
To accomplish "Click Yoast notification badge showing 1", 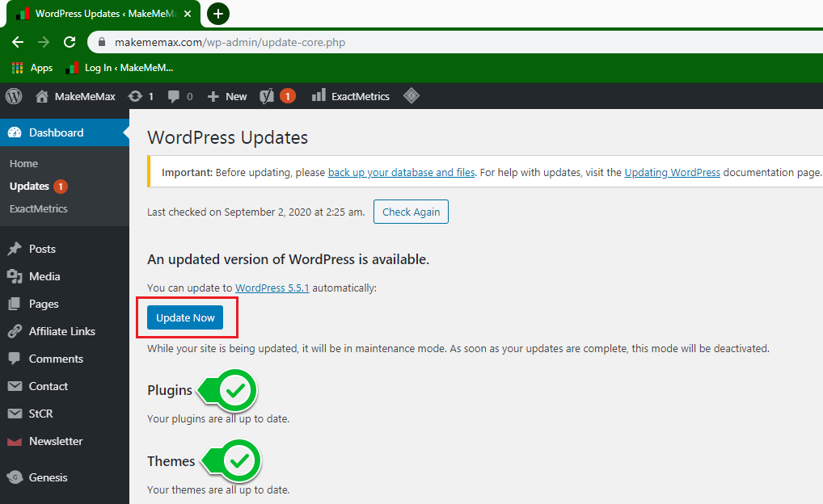I will tap(288, 96).
